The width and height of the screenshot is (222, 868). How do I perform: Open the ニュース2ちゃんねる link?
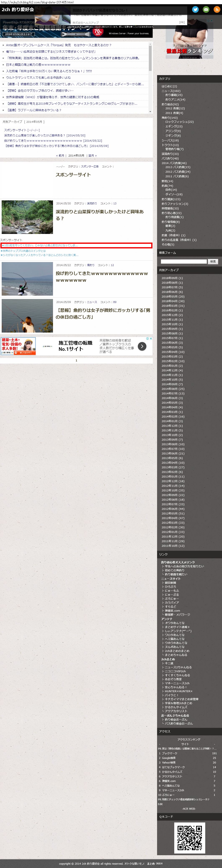178,667
